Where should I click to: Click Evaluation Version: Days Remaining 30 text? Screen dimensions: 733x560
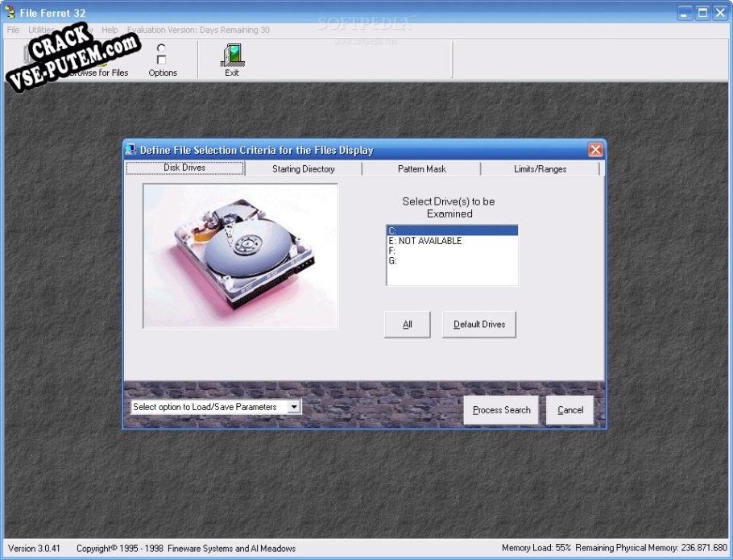[x=198, y=30]
